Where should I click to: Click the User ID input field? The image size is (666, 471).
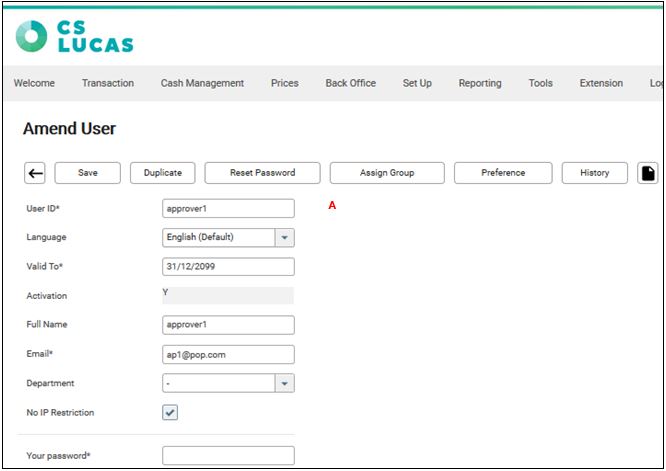pos(228,208)
